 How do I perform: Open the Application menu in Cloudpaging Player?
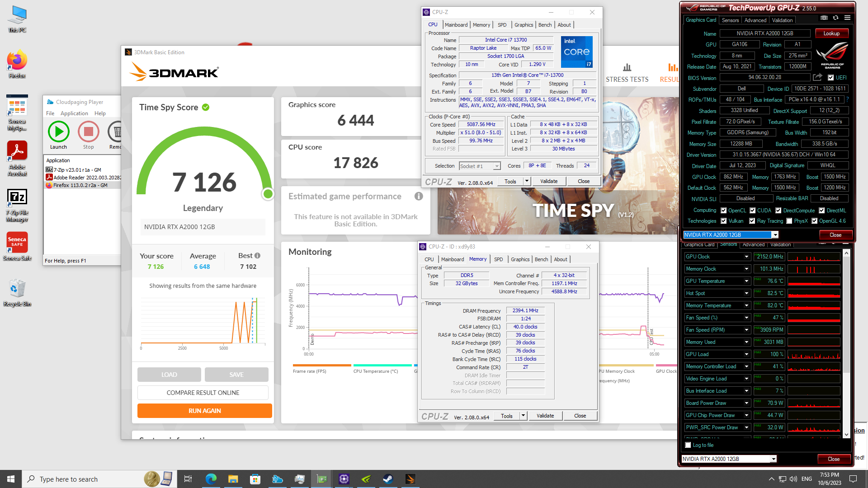pos(74,113)
